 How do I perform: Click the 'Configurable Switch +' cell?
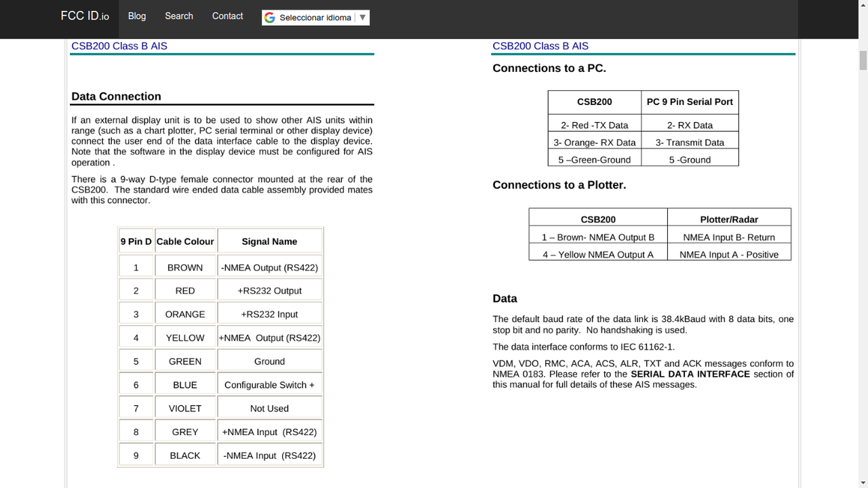[269, 385]
